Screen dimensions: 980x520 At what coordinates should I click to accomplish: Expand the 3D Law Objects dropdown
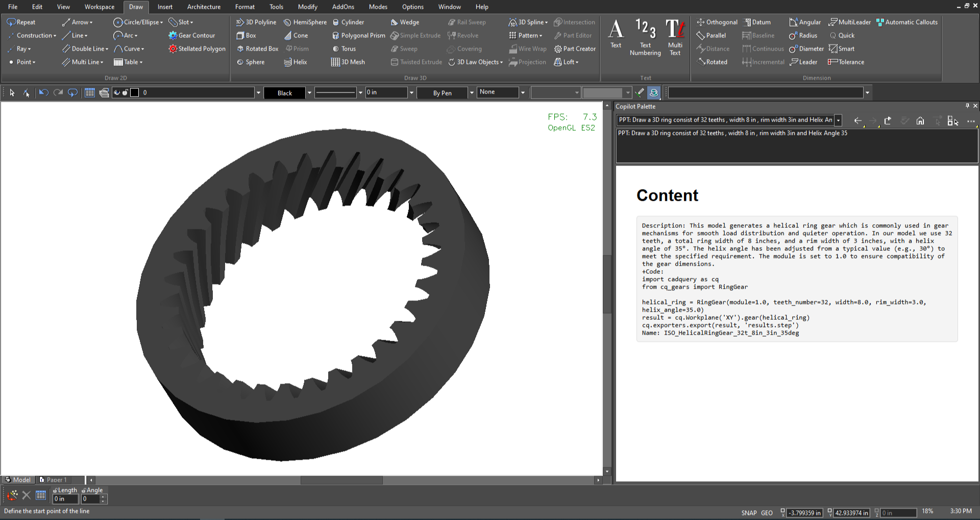pos(501,62)
